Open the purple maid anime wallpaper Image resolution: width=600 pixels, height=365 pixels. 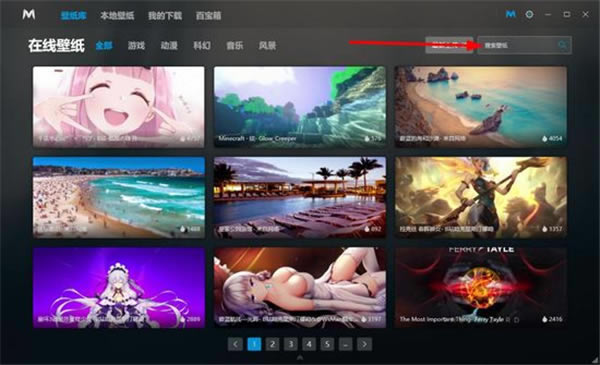pyautogui.click(x=119, y=287)
